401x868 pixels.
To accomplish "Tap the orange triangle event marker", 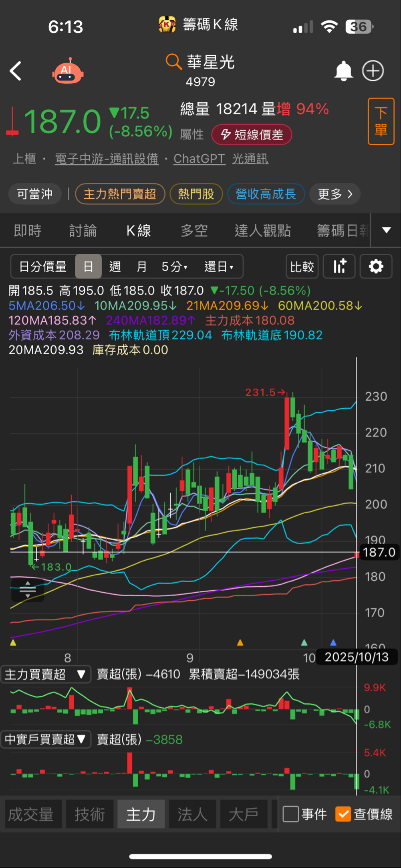I will point(240,642).
